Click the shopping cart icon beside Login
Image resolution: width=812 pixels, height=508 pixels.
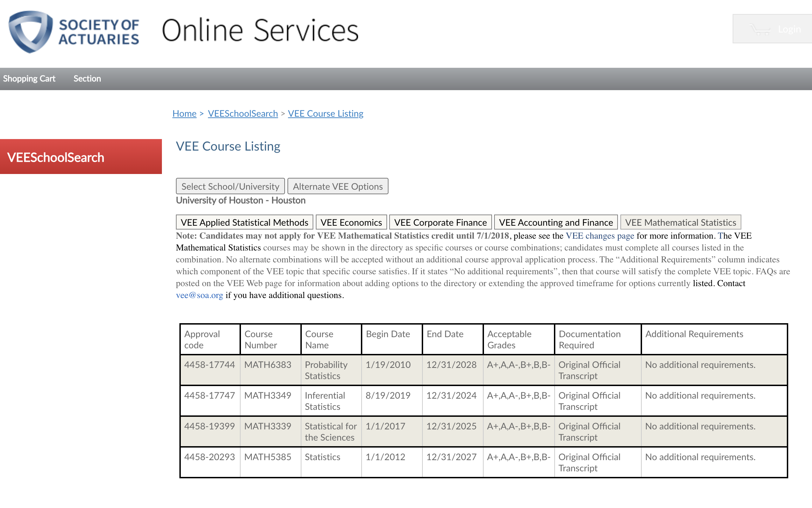760,29
